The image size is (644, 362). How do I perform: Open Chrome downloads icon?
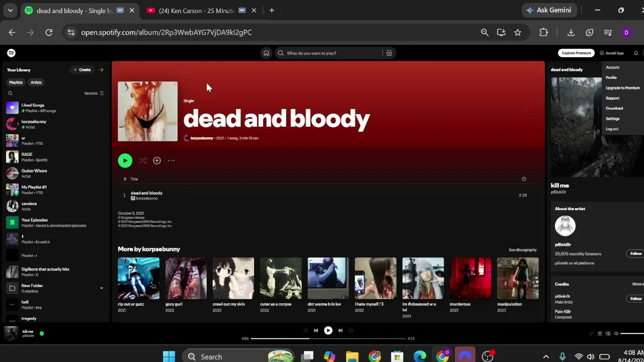[x=571, y=32]
